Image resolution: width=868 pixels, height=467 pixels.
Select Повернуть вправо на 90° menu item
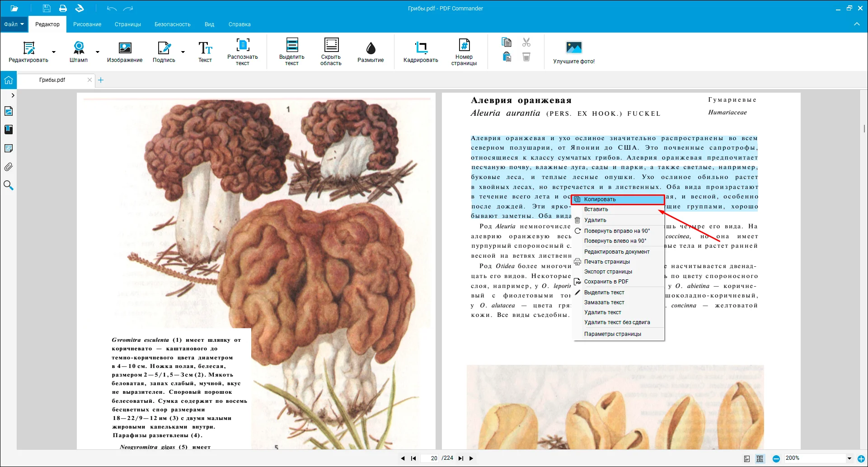click(x=618, y=231)
